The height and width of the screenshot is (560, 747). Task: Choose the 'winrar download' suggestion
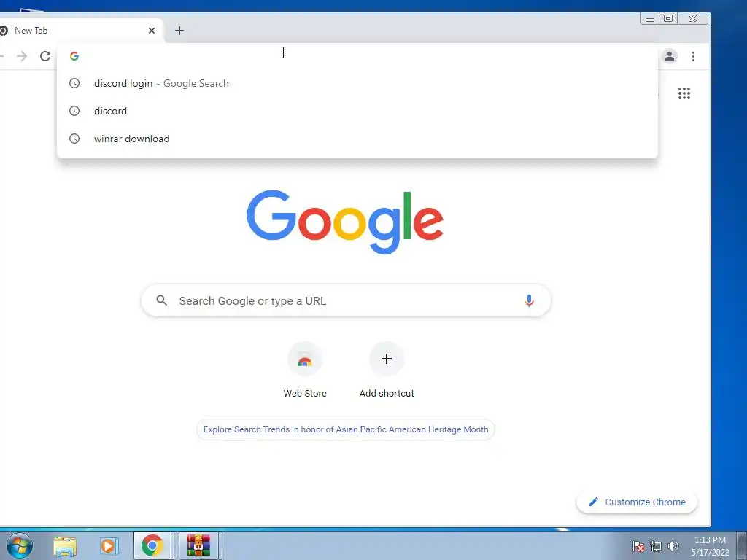click(357, 139)
